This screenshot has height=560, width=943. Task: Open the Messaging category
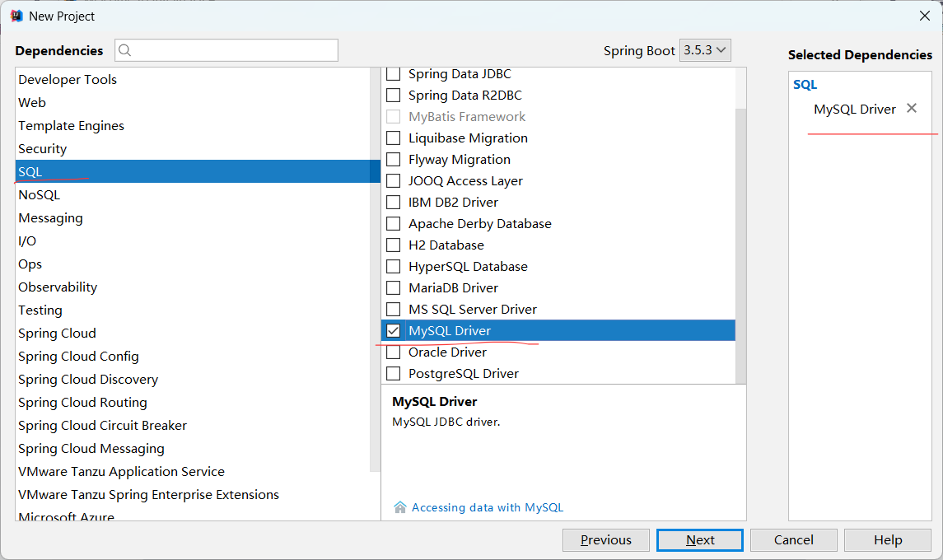[x=193, y=217]
